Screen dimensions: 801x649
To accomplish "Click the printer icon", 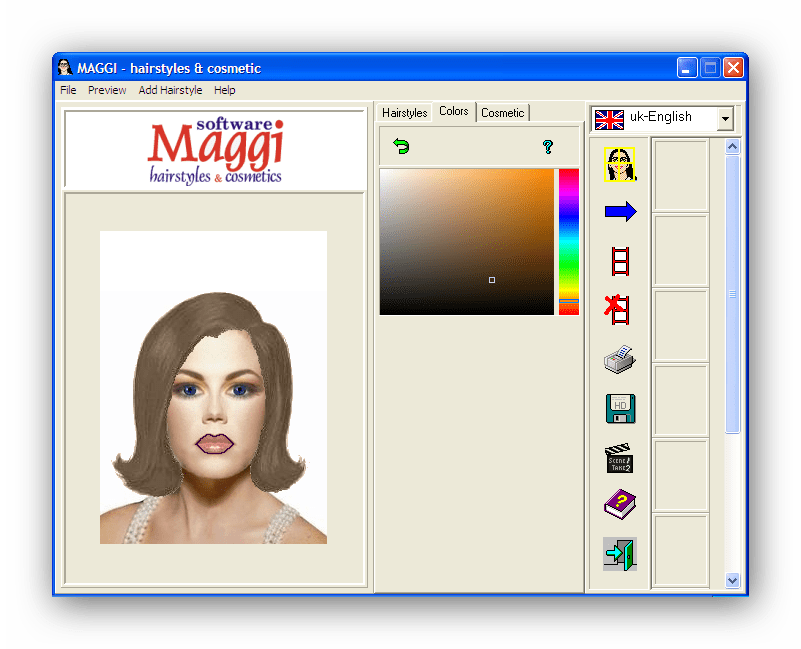I will (620, 358).
